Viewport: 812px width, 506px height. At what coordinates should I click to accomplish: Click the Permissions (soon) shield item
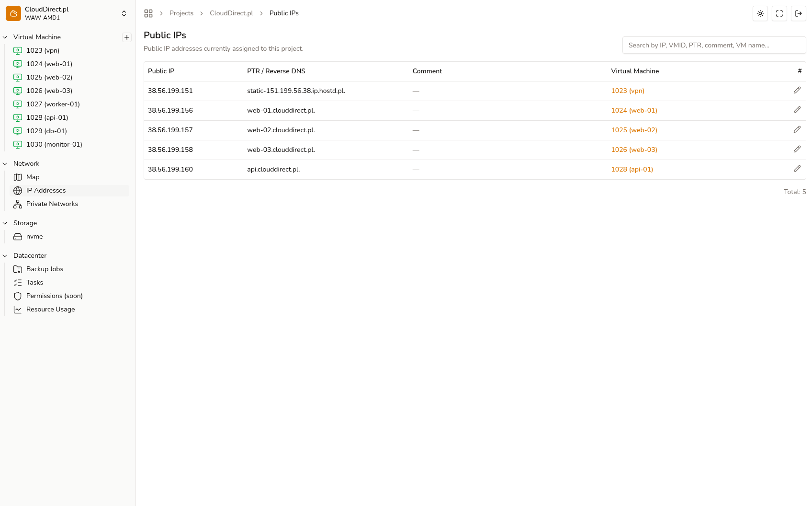54,296
